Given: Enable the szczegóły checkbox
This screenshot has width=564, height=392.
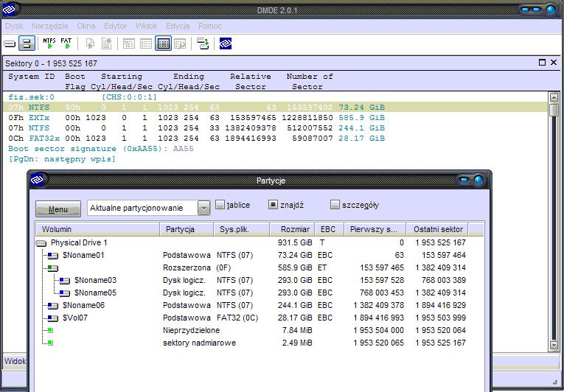Looking at the screenshot, I should 335,205.
